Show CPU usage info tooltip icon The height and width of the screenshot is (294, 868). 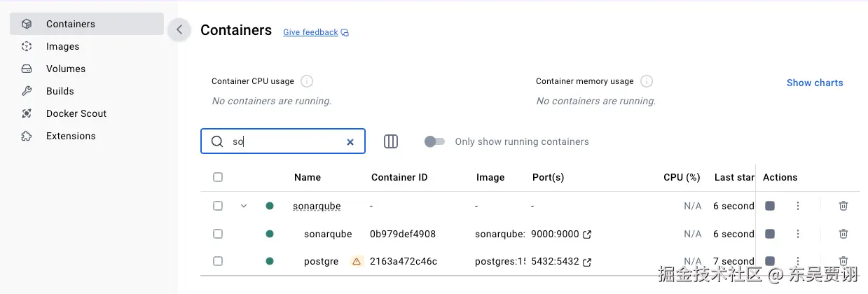(x=307, y=81)
